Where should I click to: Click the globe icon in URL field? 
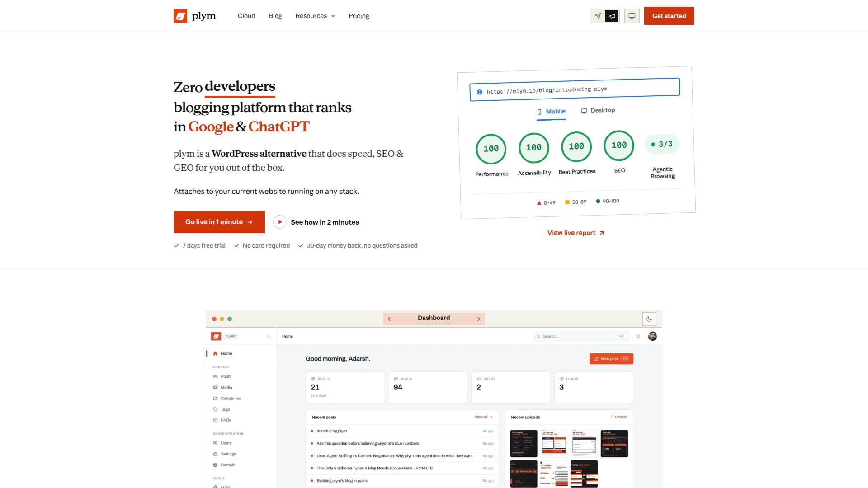pyautogui.click(x=479, y=92)
